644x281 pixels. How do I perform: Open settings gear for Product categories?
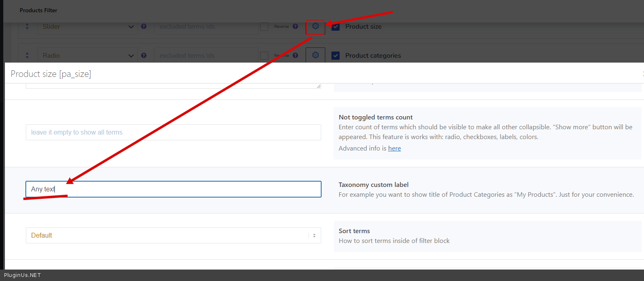[x=315, y=55]
